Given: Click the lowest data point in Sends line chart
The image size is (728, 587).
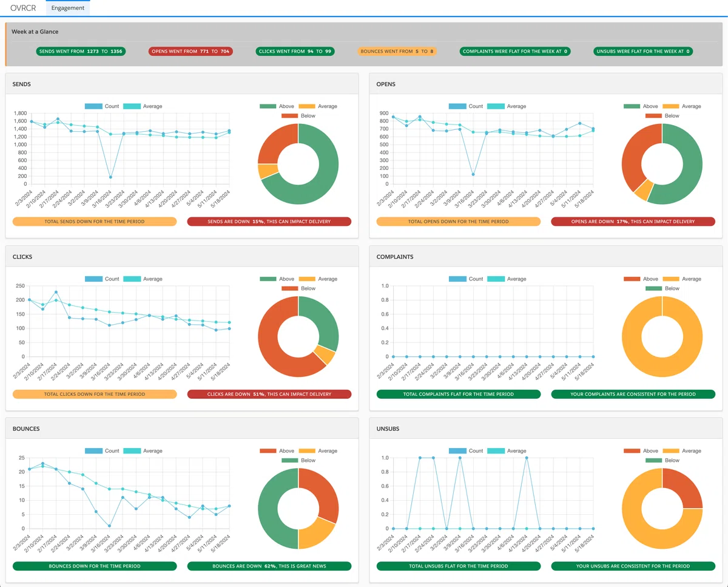Looking at the screenshot, I should 110,177.
